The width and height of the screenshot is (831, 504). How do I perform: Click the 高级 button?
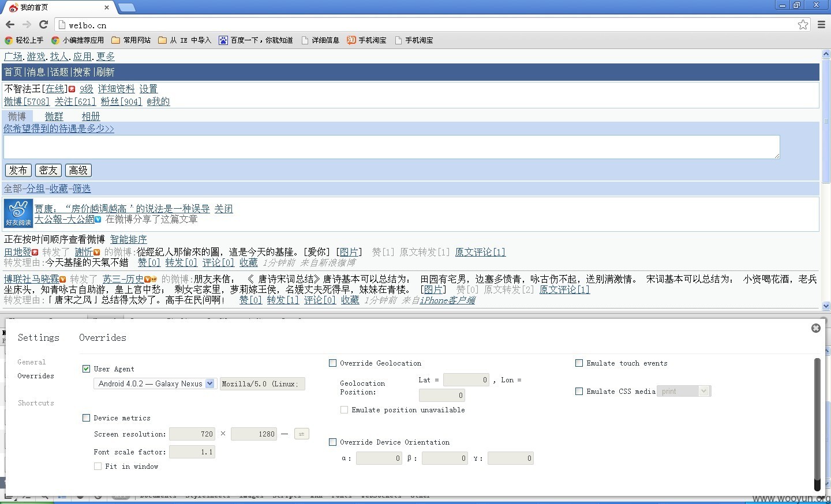[78, 170]
